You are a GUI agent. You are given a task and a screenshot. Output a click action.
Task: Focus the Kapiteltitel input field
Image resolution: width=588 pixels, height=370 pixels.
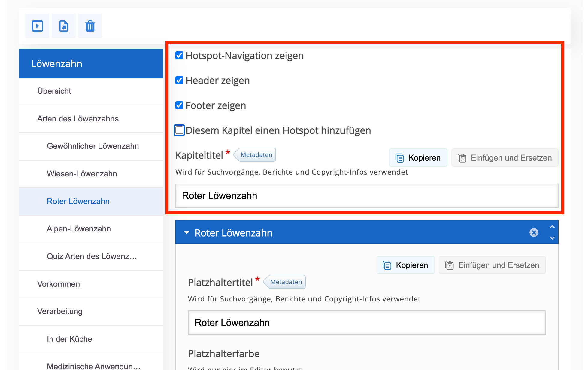(367, 196)
